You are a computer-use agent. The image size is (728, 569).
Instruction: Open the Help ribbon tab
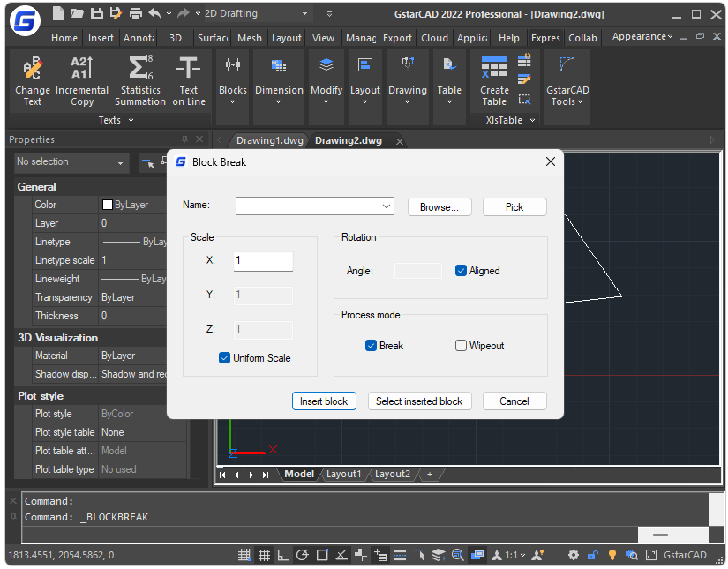pyautogui.click(x=508, y=38)
